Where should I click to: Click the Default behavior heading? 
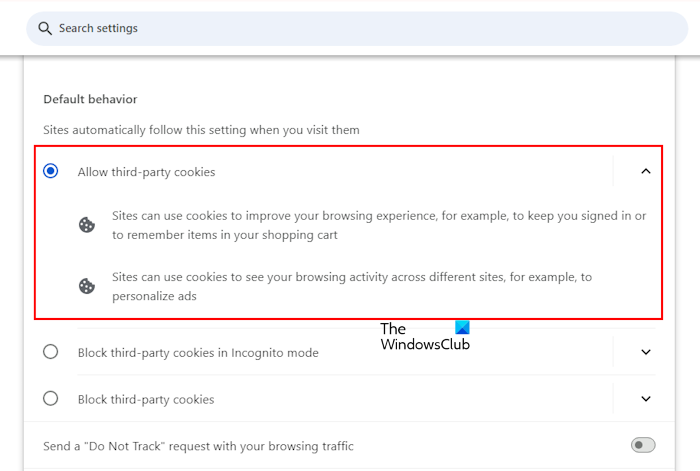[90, 100]
